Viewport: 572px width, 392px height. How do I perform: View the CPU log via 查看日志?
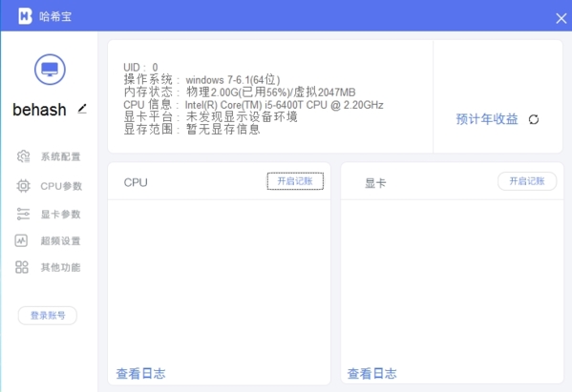(140, 374)
